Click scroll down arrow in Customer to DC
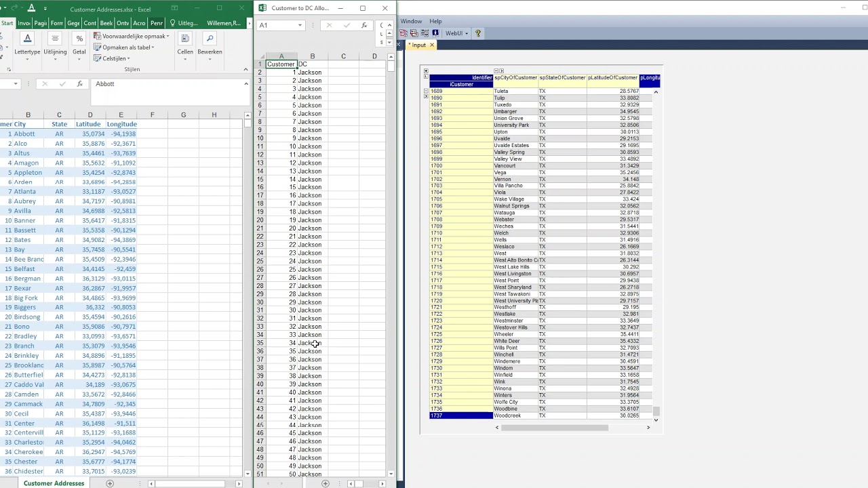Viewport: 868px width, 488px height. coord(391,474)
